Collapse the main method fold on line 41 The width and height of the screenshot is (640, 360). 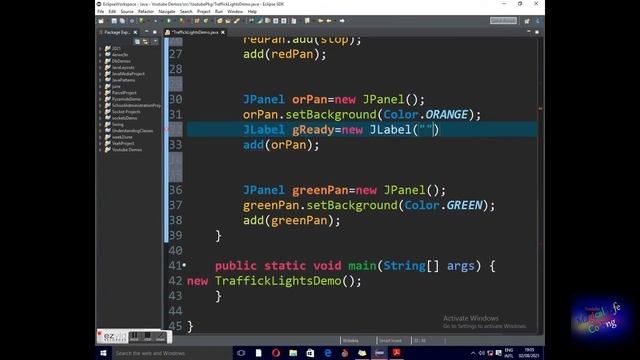tap(184, 265)
